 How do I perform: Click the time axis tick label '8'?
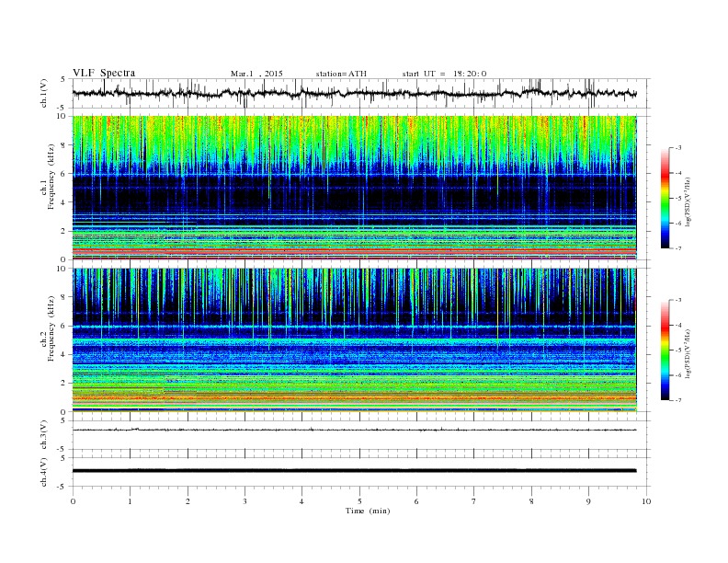[x=531, y=501]
